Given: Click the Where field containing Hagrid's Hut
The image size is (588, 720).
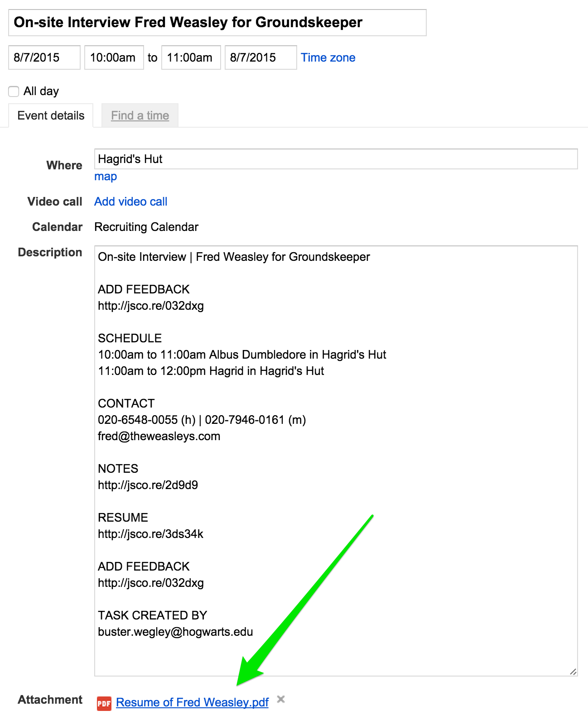Looking at the screenshot, I should tap(336, 159).
